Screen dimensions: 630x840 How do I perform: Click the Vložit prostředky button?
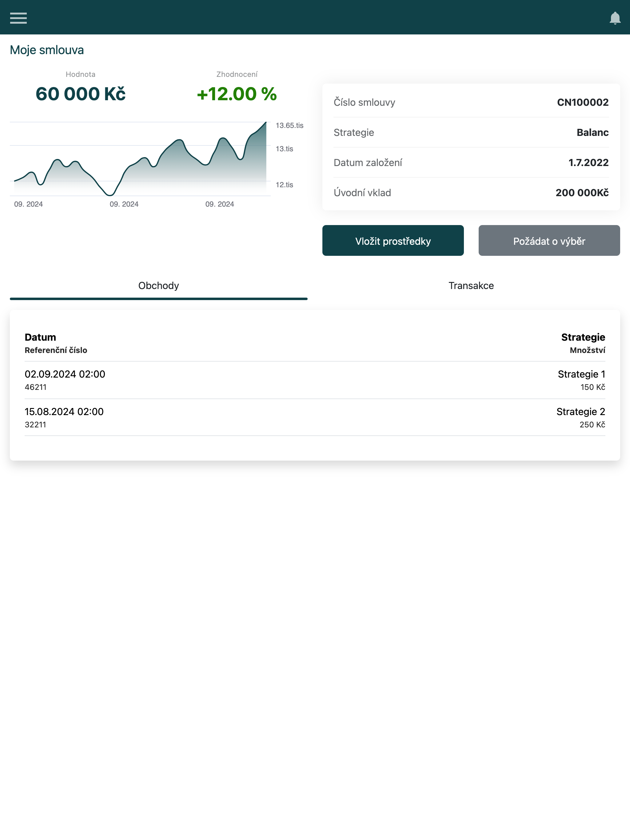click(x=393, y=240)
